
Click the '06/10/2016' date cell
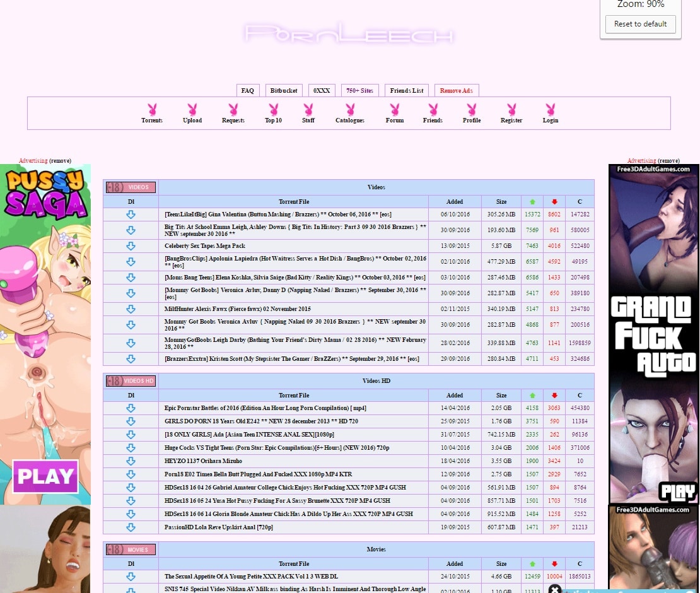[x=455, y=214]
